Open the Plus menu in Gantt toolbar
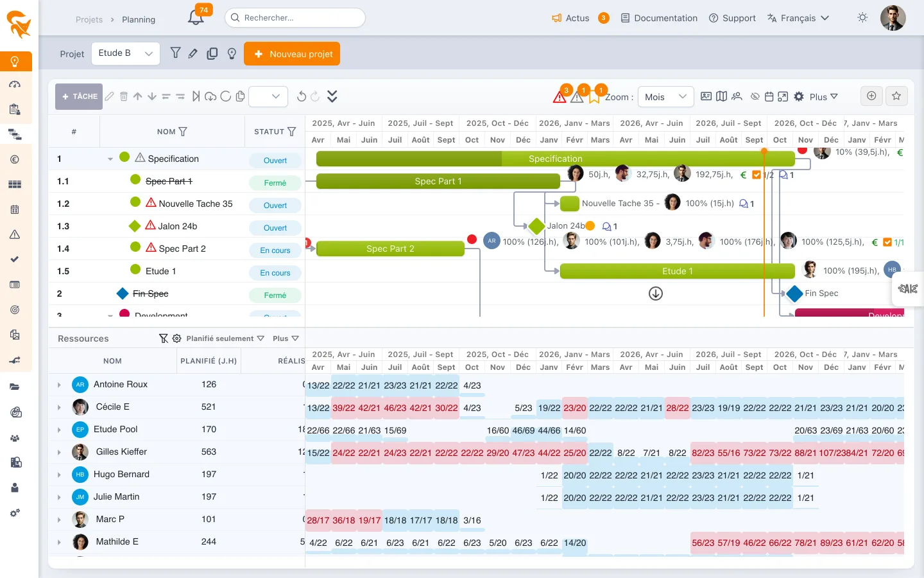Screen dimensions: 924x578 click(823, 96)
